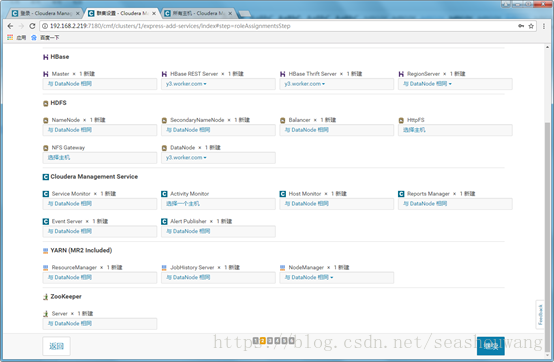554x362 pixels.
Task: Click the Balancer role icon
Action: click(x=282, y=120)
